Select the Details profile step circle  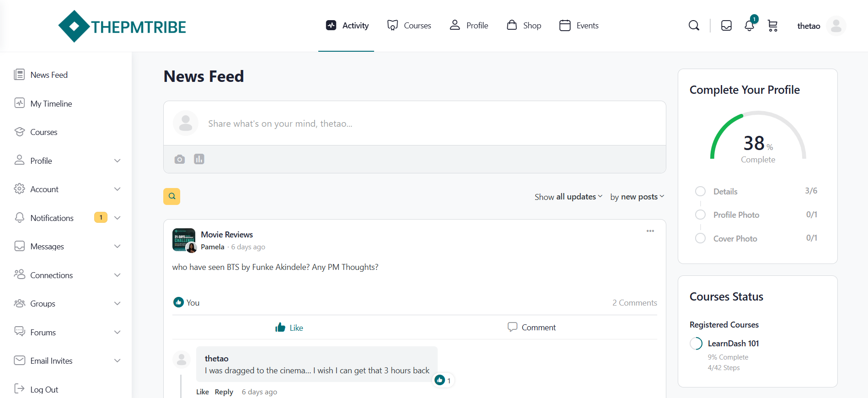pyautogui.click(x=700, y=191)
